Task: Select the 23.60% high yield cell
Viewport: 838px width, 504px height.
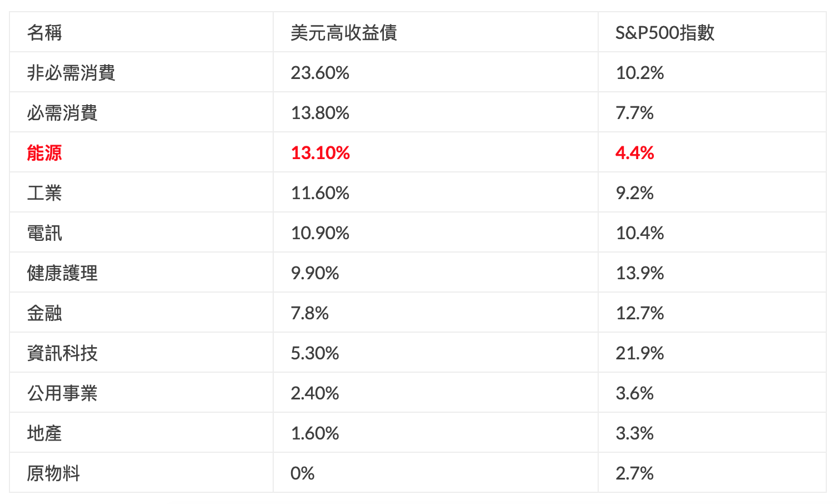Action: click(320, 73)
